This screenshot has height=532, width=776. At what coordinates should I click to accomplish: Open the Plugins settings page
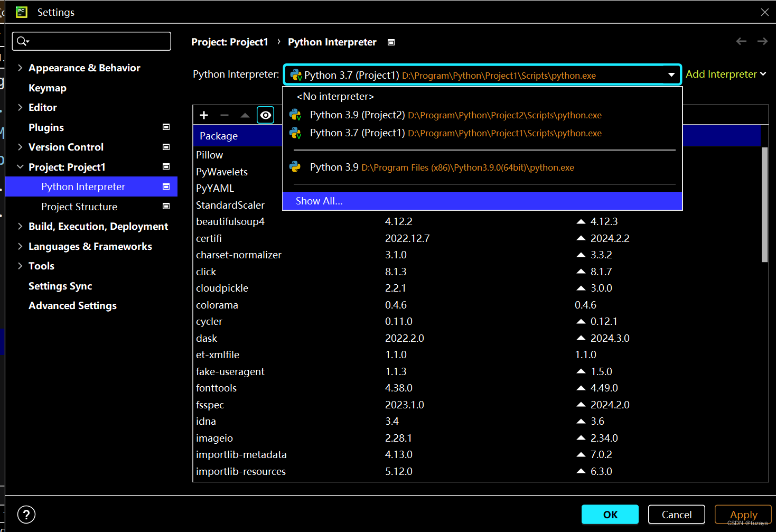[x=46, y=127]
